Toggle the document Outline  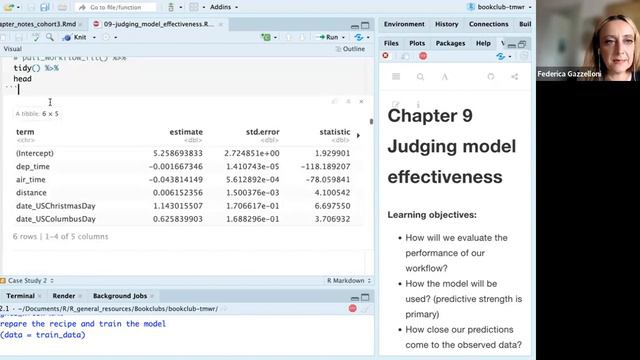(x=350, y=49)
